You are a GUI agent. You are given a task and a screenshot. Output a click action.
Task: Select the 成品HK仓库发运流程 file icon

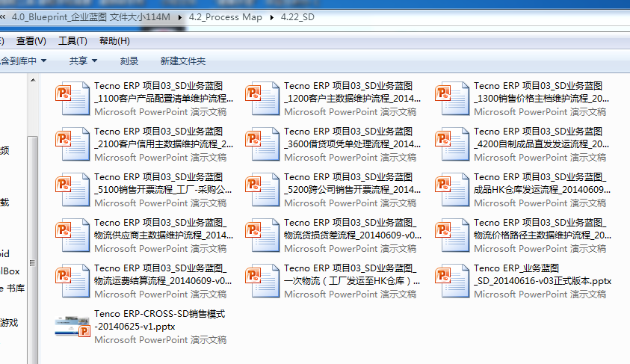pos(452,190)
